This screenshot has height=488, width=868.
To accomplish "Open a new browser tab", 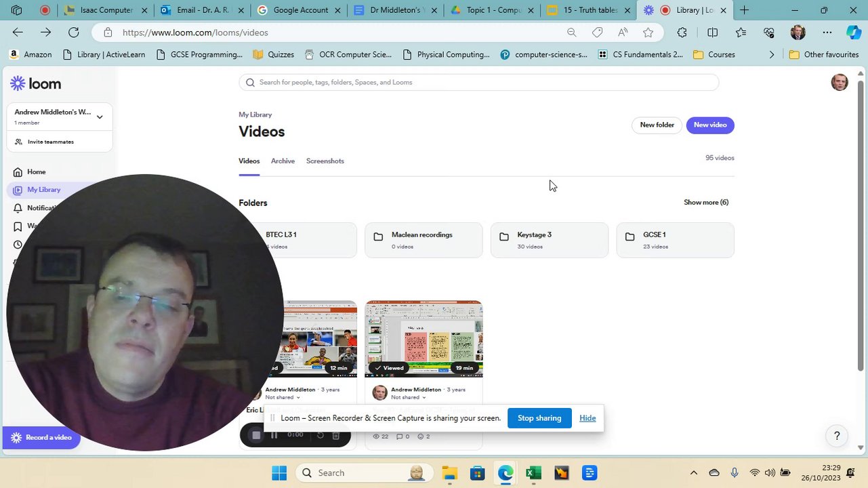I will click(744, 10).
